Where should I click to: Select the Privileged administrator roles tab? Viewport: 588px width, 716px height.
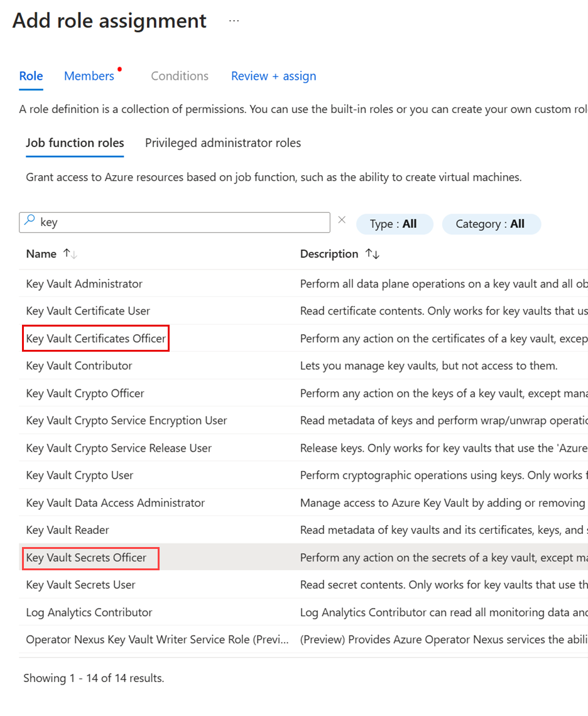click(x=223, y=143)
